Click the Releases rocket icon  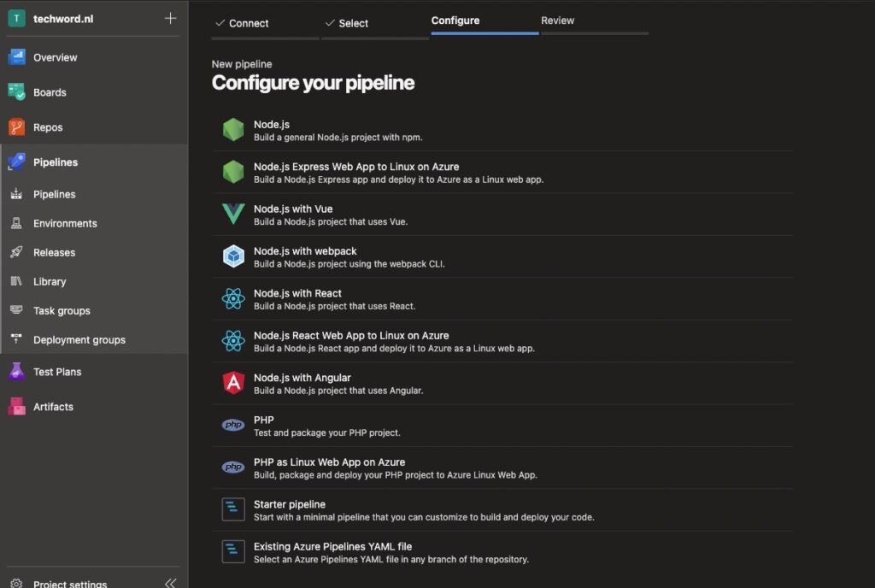[16, 252]
